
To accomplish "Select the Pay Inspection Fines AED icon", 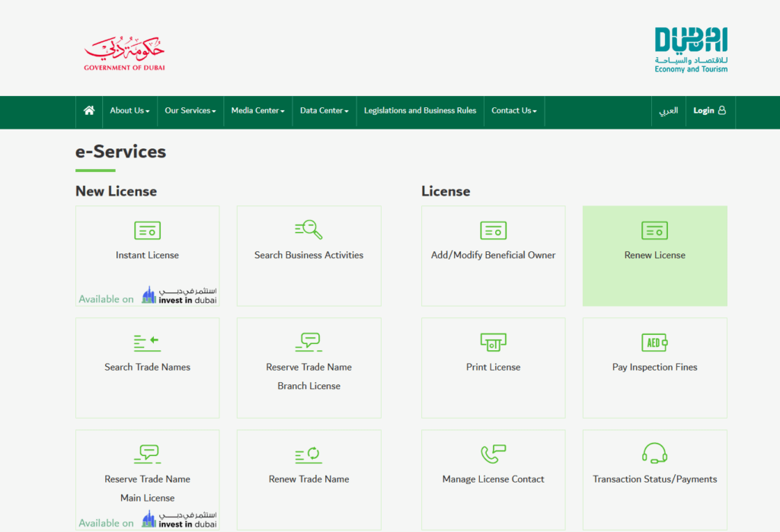I will [654, 342].
